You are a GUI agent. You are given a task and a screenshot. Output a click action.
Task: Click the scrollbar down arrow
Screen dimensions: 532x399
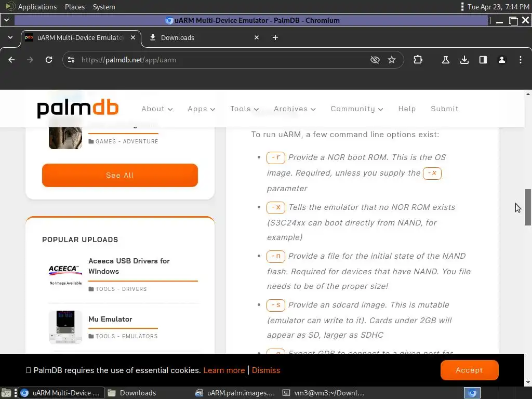coord(528,383)
